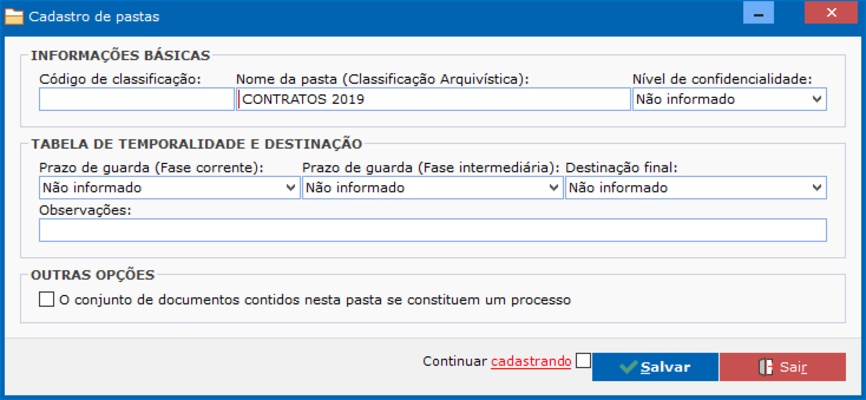
Task: Minimize the Cadastro de pastas window
Action: pos(758,15)
